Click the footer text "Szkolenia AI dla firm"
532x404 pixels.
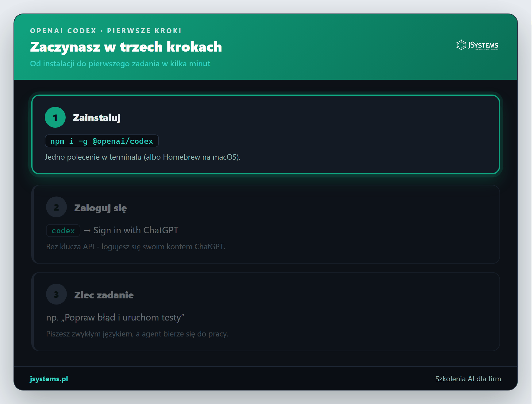coord(468,379)
